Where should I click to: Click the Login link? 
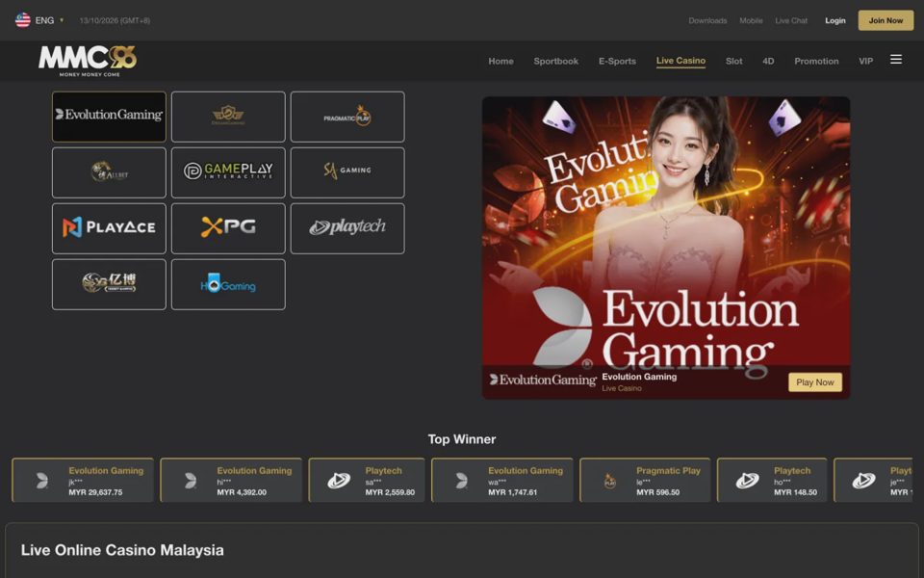click(x=835, y=20)
